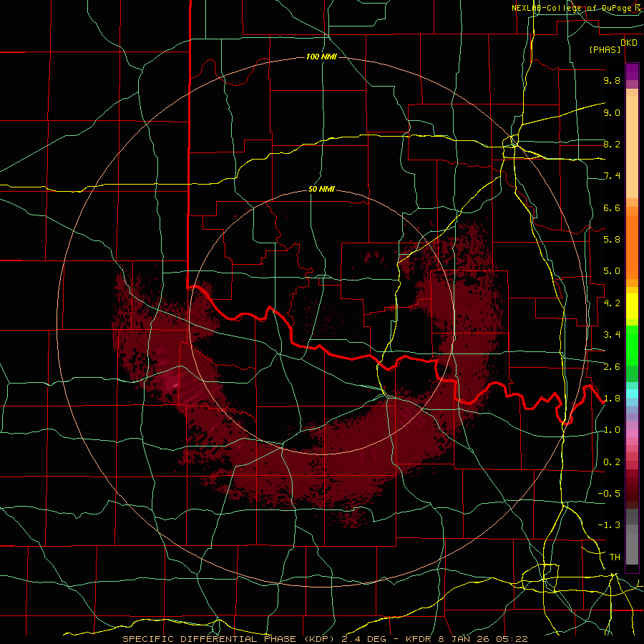Click the [PHAS] legend unit label
This screenshot has width=644, height=644.
click(605, 49)
